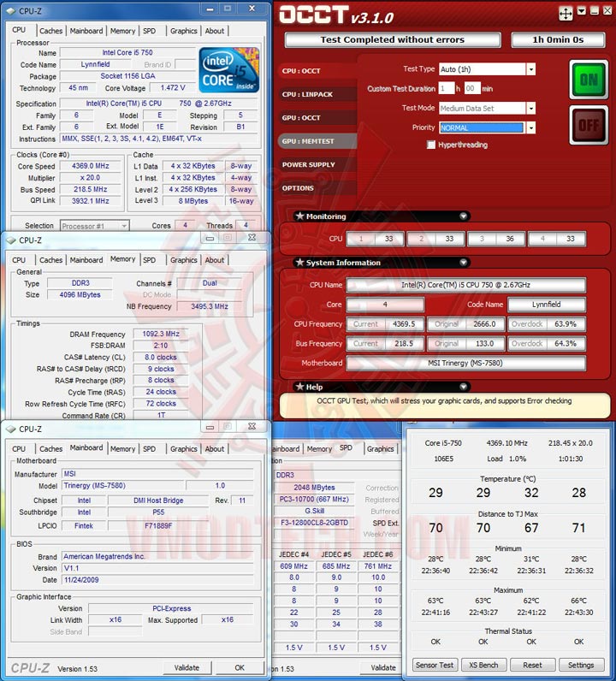Click the 1h 0min 0s timer display
The height and width of the screenshot is (681, 616).
click(558, 39)
